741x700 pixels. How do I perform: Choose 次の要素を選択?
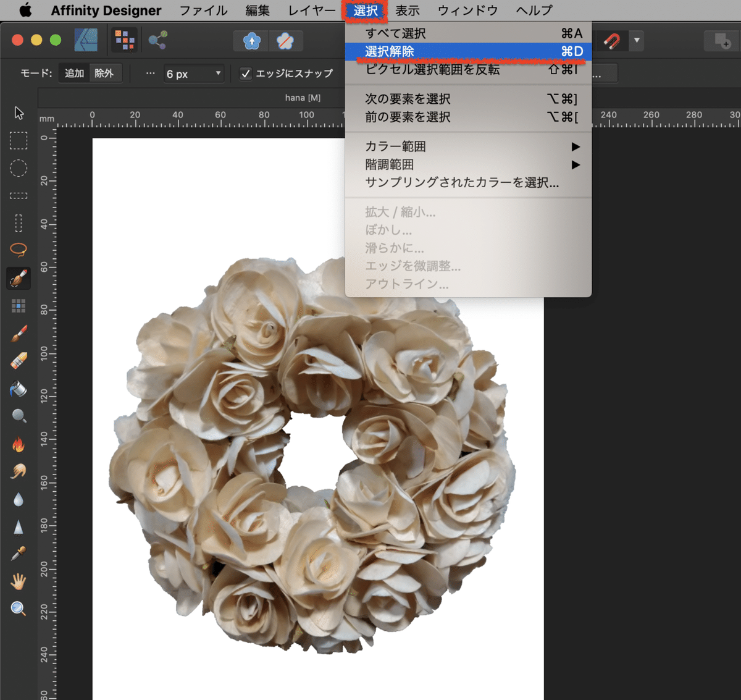[468, 99]
